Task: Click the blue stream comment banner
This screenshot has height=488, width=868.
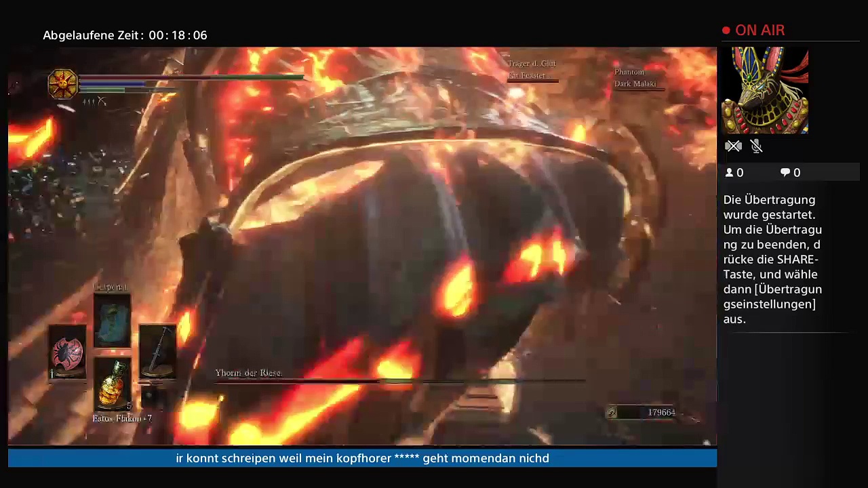Action: click(x=362, y=459)
